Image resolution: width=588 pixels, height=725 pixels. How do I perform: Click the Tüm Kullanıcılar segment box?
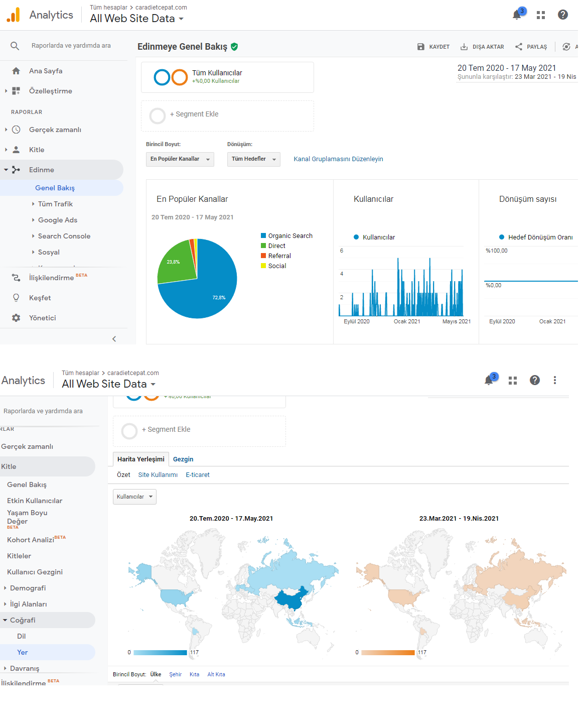coord(227,77)
